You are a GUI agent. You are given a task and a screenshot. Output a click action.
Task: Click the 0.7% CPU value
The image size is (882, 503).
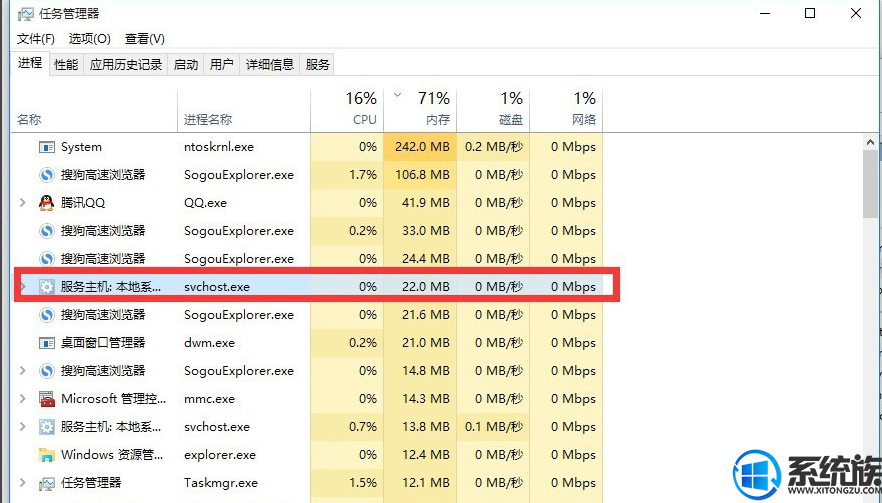(x=363, y=426)
